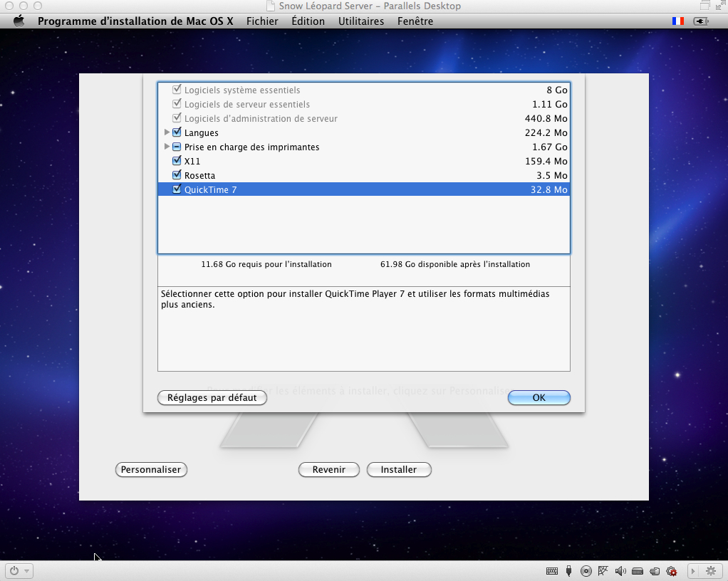728x581 pixels.
Task: Uncheck the Langues checkbox
Action: (177, 132)
